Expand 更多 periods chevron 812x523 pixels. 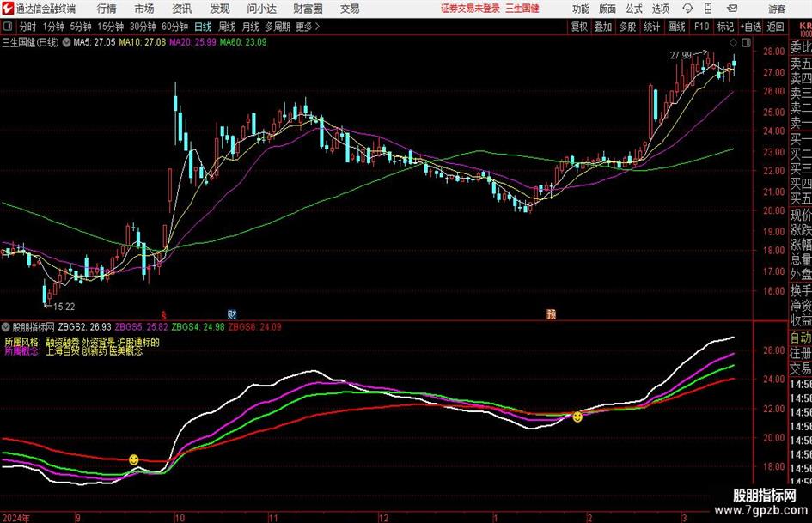[317, 27]
